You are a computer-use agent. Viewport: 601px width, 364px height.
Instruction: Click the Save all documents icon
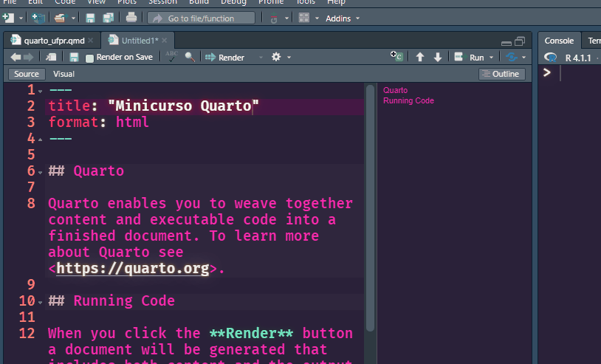click(x=108, y=18)
